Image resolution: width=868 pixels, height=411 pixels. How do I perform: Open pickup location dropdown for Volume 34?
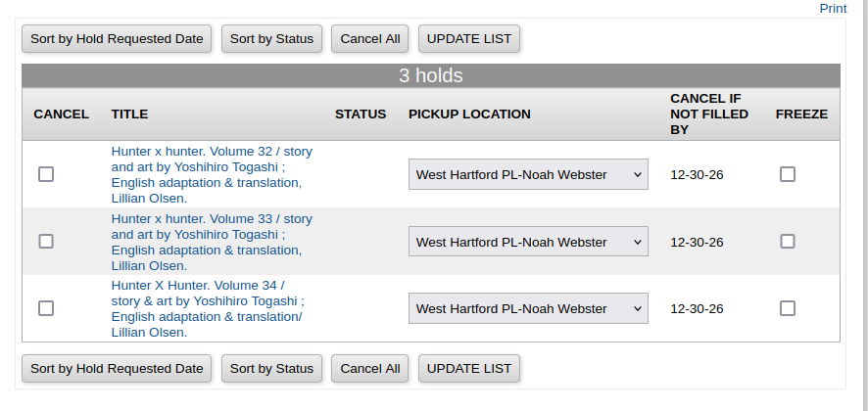528,309
